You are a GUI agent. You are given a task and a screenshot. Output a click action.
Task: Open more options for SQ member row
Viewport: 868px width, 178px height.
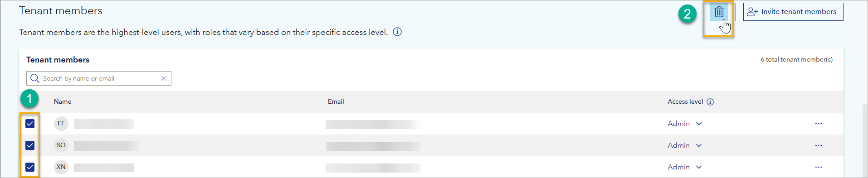pos(819,145)
